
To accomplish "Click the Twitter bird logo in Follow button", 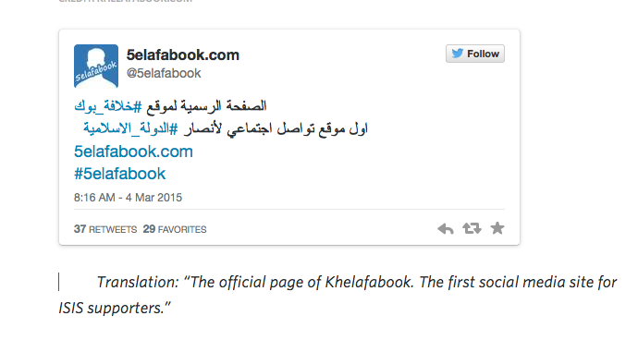I will (x=458, y=54).
